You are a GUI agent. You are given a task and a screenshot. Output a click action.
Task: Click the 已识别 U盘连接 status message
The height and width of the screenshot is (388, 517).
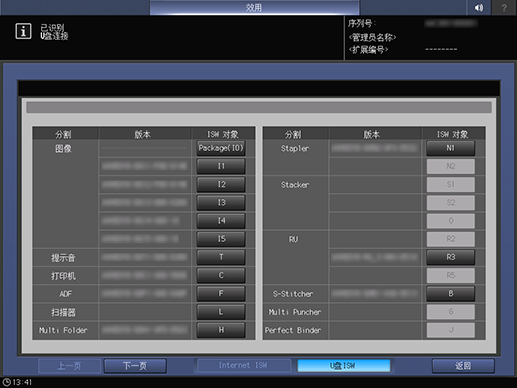pyautogui.click(x=54, y=32)
